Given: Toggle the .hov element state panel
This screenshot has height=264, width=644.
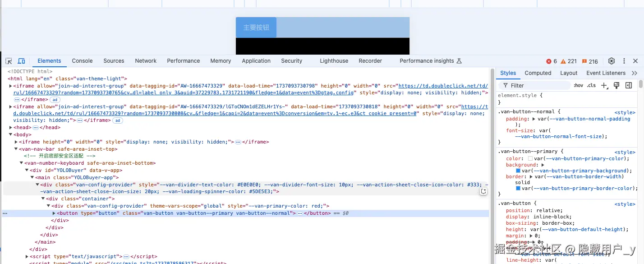Looking at the screenshot, I should [578, 85].
